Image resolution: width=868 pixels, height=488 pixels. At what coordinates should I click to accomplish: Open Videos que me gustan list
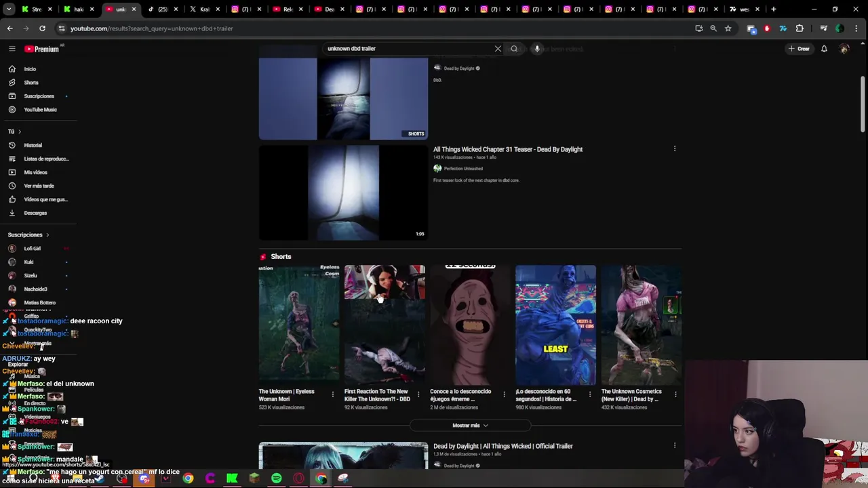pyautogui.click(x=38, y=199)
